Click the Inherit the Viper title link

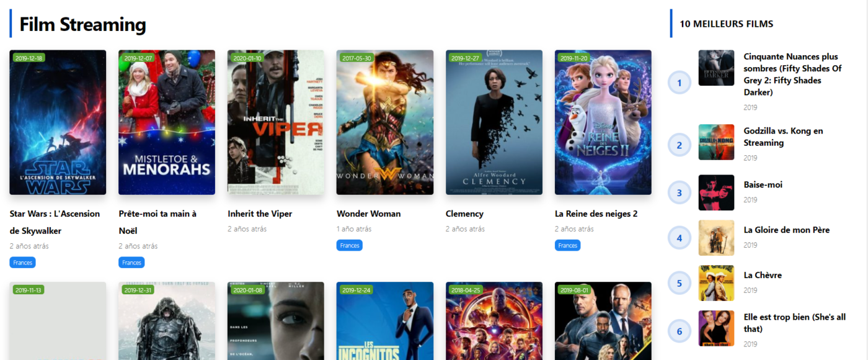pyautogui.click(x=260, y=214)
